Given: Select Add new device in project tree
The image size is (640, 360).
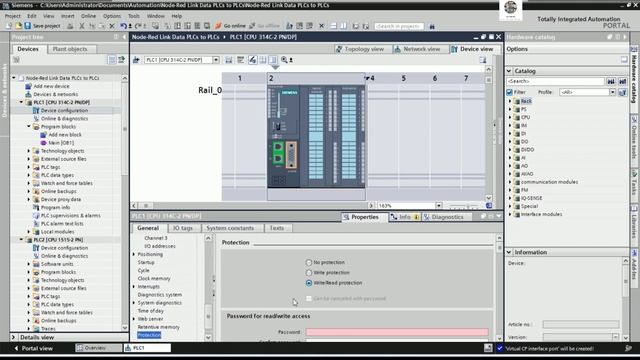Looking at the screenshot, I should pos(51,86).
